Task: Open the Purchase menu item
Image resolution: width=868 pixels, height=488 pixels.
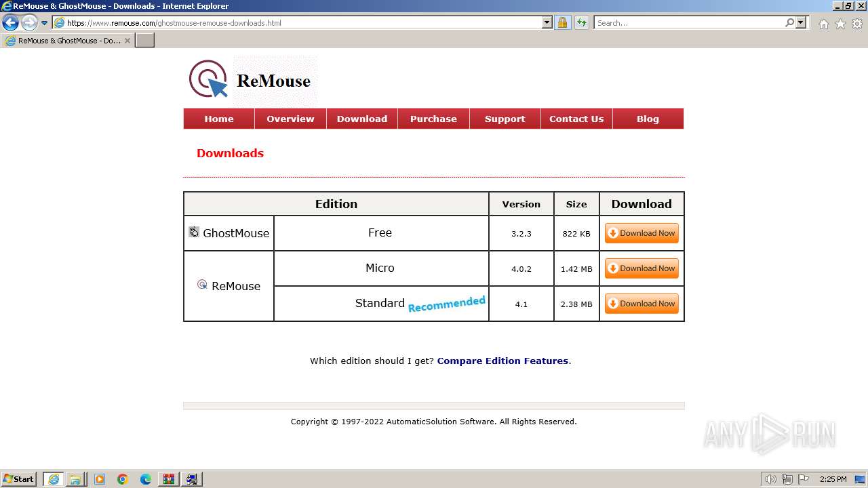Action: tap(433, 119)
